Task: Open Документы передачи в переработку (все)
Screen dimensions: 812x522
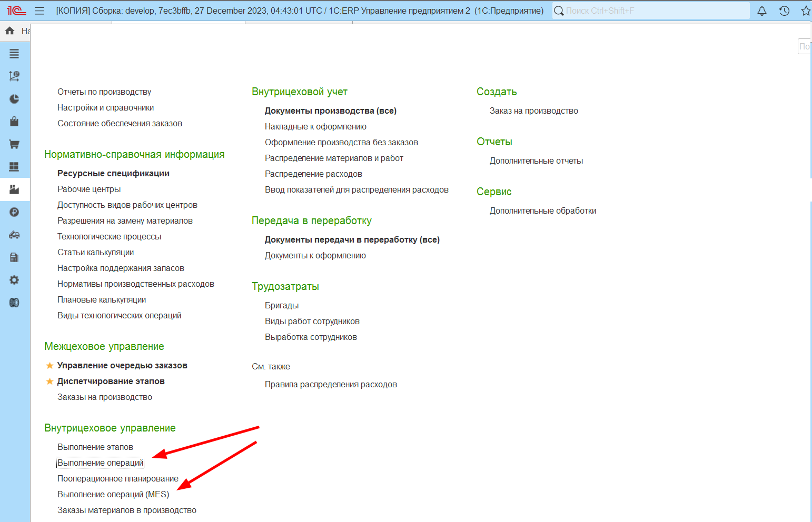Action: click(352, 239)
